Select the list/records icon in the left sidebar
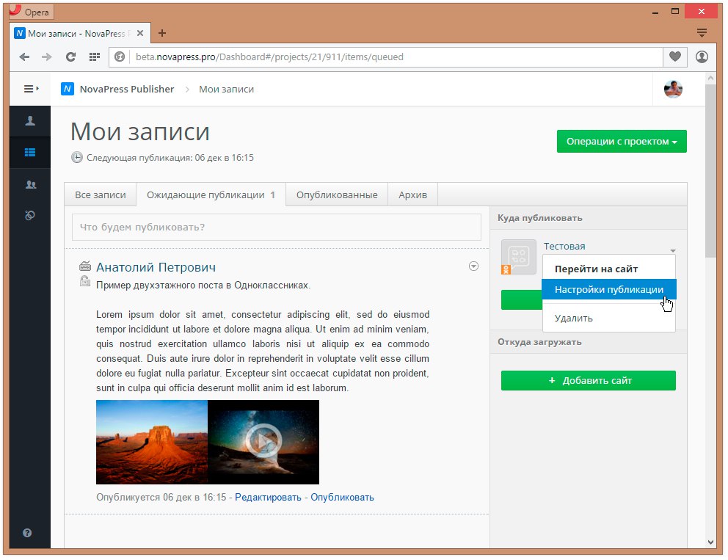 coord(30,153)
